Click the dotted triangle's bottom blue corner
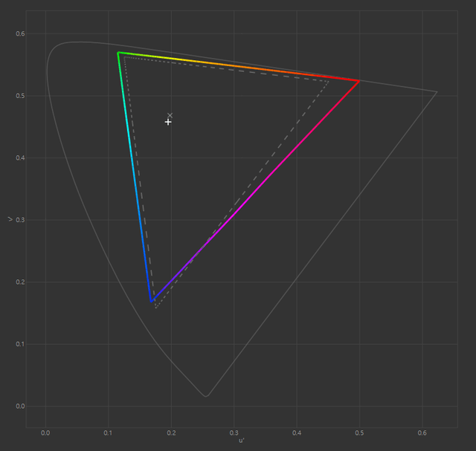 coord(155,308)
